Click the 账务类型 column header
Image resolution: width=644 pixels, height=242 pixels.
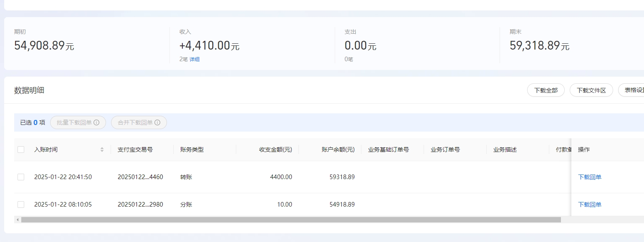pos(192,150)
